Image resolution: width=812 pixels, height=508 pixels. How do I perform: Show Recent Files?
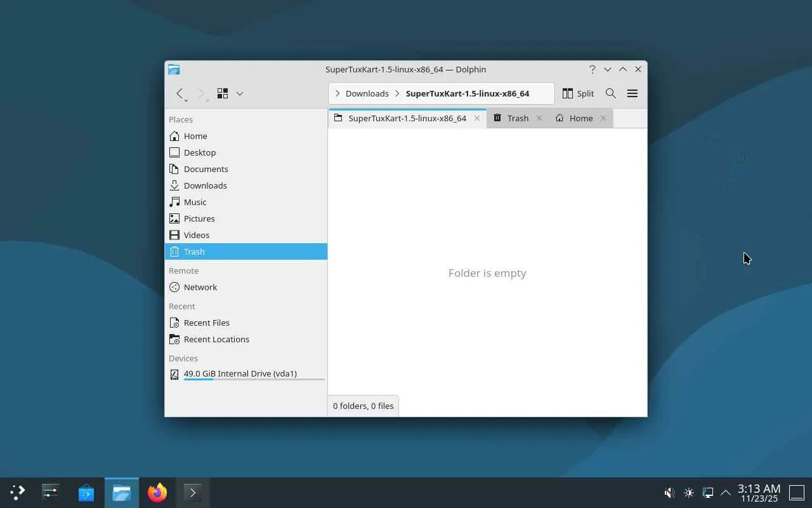[x=246, y=323]
